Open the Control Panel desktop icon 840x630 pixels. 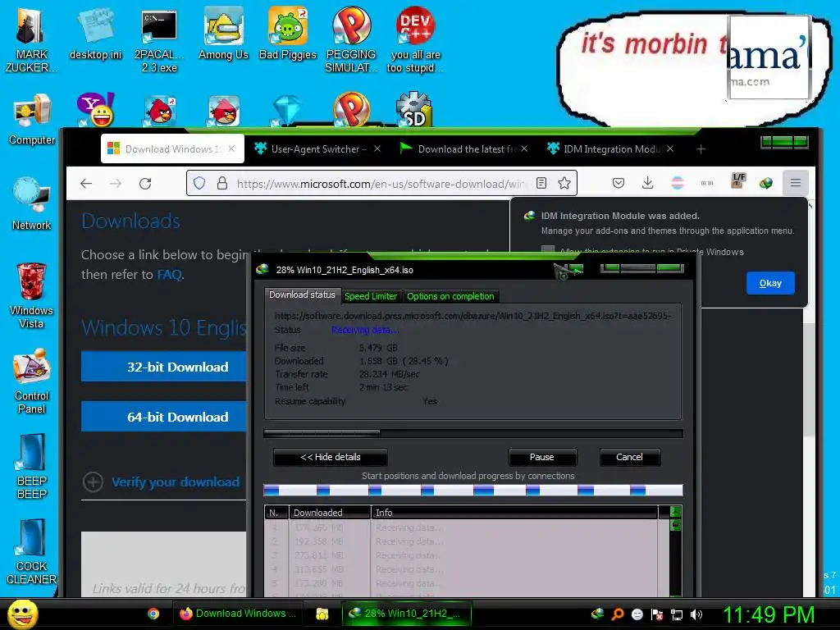pos(32,381)
